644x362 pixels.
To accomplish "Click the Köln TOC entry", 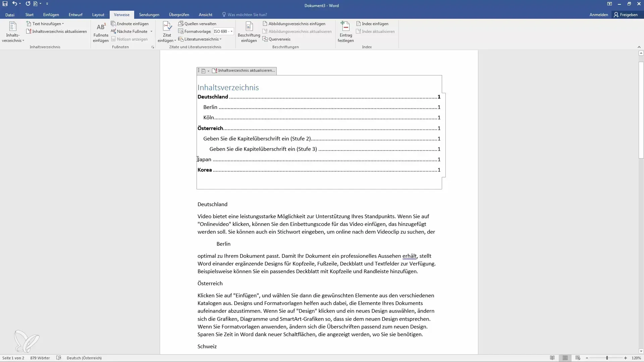I will (x=322, y=118).
